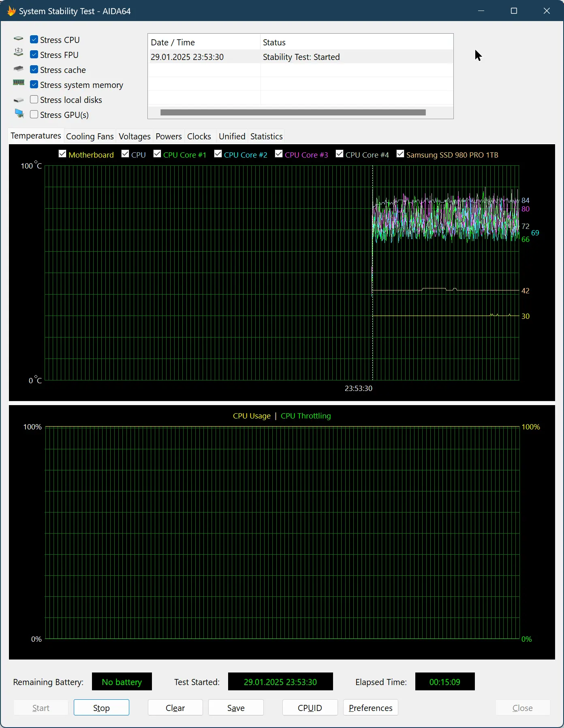Open the Unified tab

[232, 137]
